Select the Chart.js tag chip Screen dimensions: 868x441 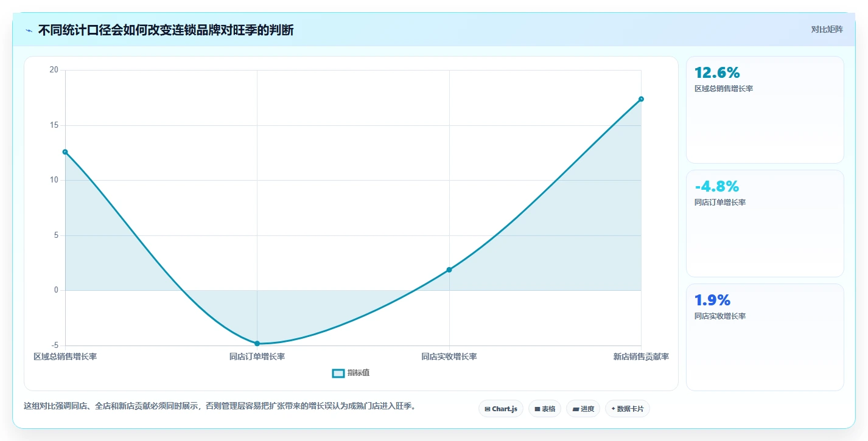pos(501,409)
